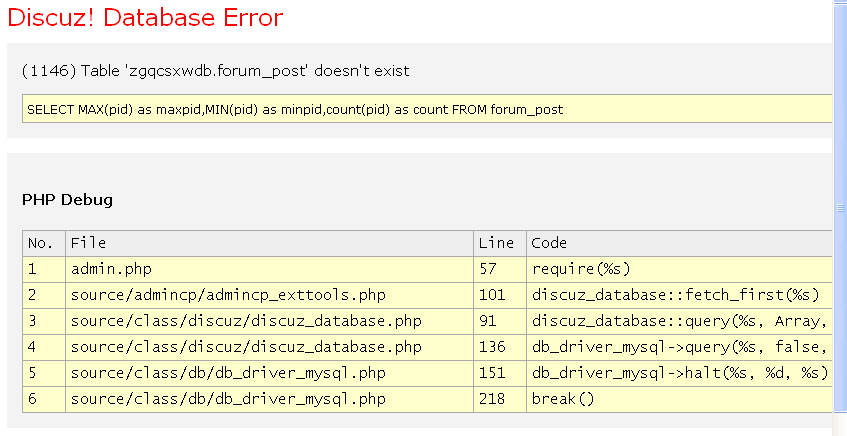Click the SELECT MAX(pid) SQL query box
847x436 pixels.
[295, 109]
